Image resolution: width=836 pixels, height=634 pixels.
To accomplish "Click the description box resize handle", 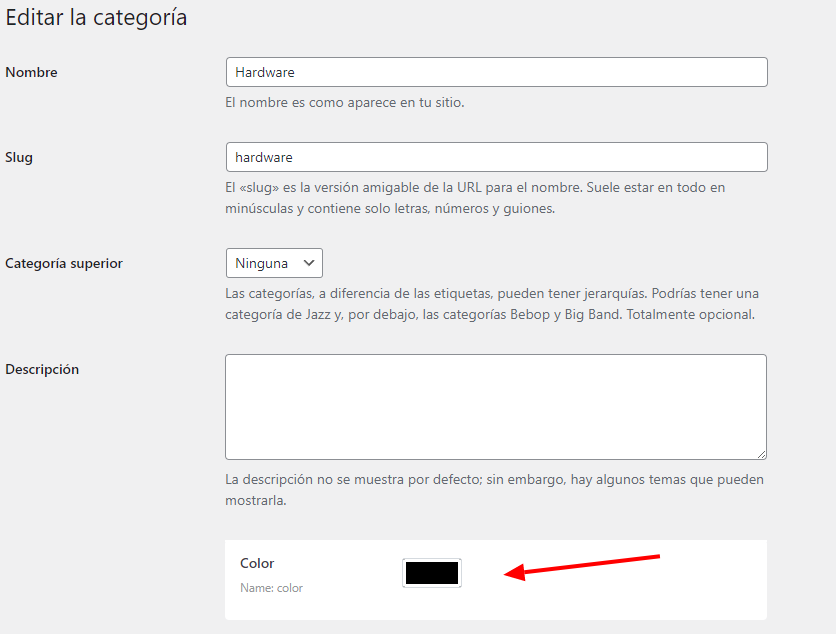I will (761, 454).
